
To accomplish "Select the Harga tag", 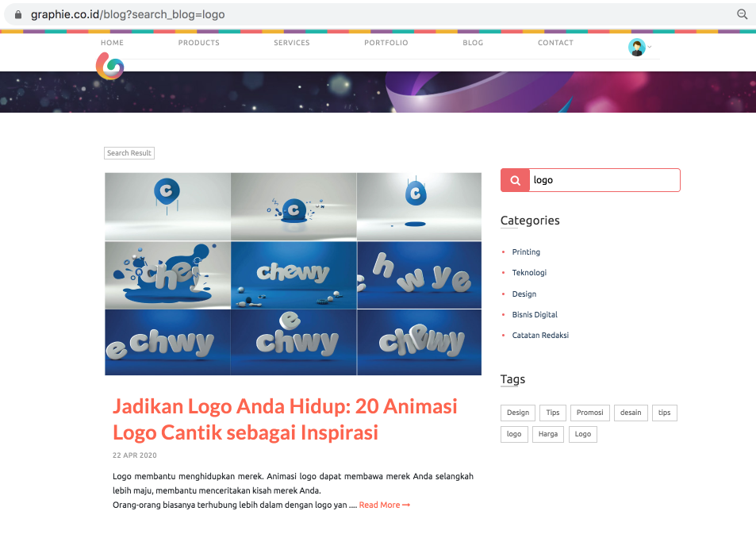I will click(547, 434).
